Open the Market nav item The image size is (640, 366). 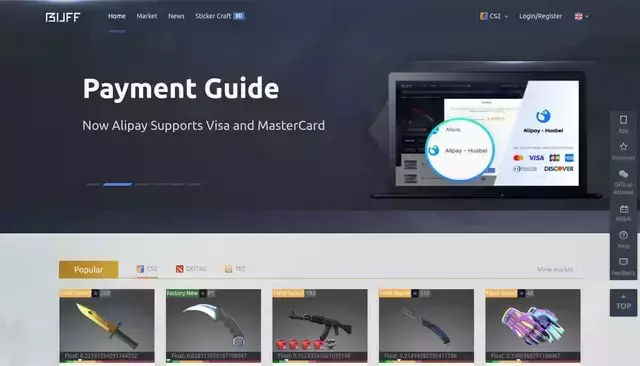click(x=147, y=16)
